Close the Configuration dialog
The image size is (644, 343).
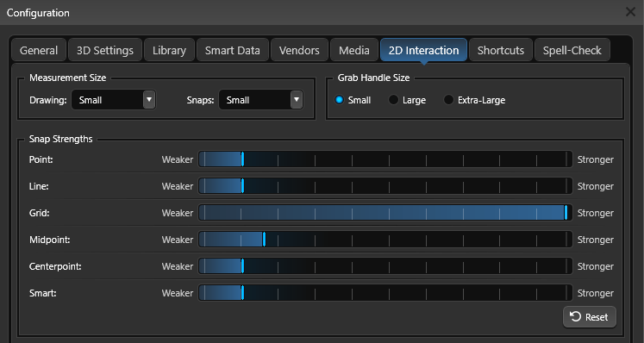click(630, 12)
